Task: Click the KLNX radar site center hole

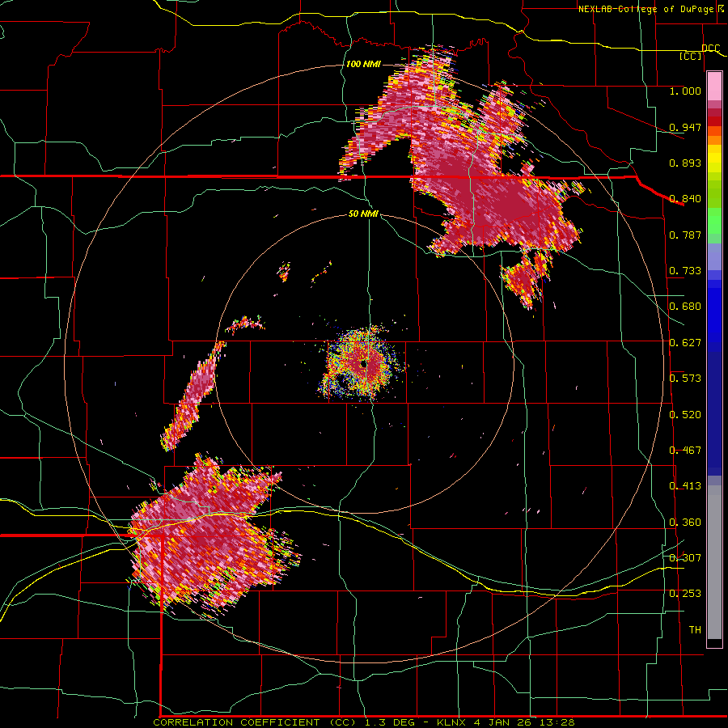Action: click(363, 365)
